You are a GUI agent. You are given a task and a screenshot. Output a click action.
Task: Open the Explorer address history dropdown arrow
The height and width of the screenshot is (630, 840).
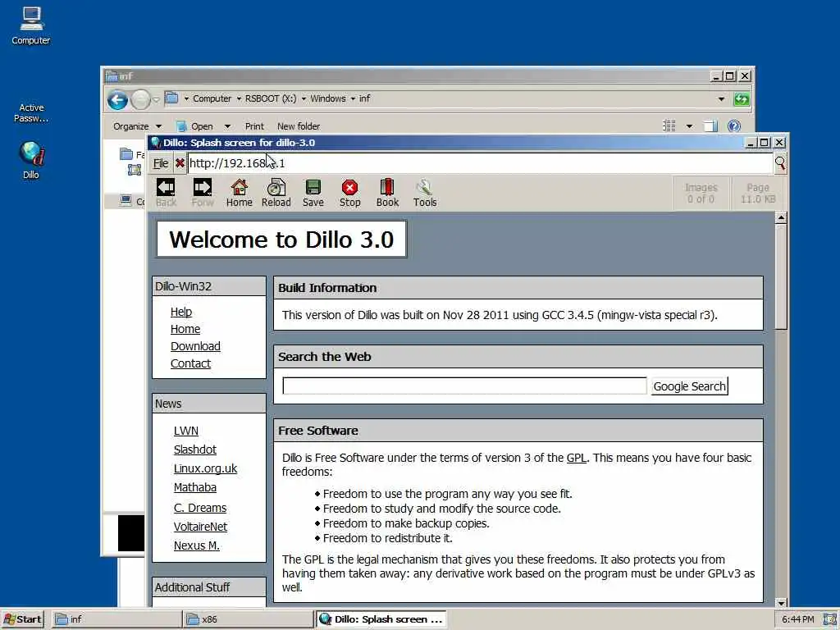point(721,99)
